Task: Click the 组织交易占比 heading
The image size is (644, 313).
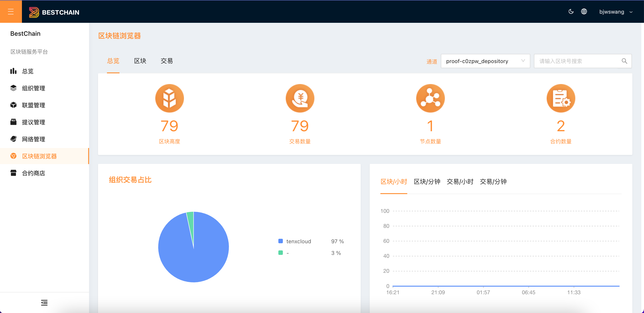Action: click(x=130, y=180)
